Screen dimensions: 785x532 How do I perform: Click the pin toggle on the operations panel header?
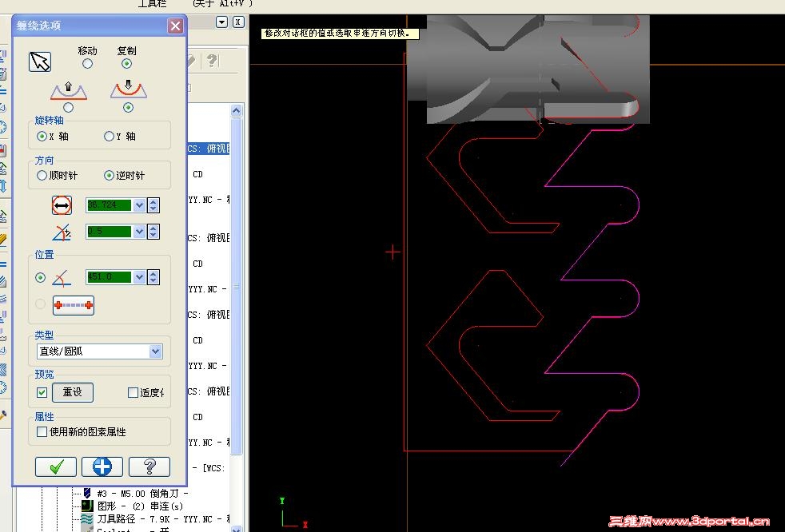(x=221, y=22)
